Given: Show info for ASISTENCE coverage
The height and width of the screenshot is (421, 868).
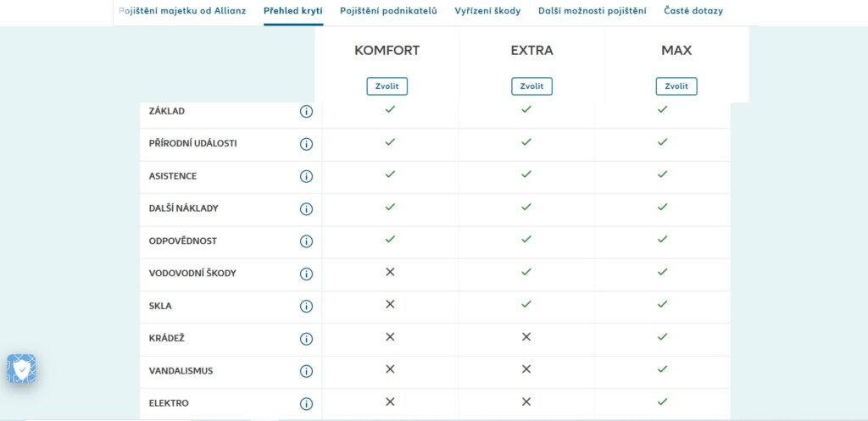Looking at the screenshot, I should click(306, 176).
